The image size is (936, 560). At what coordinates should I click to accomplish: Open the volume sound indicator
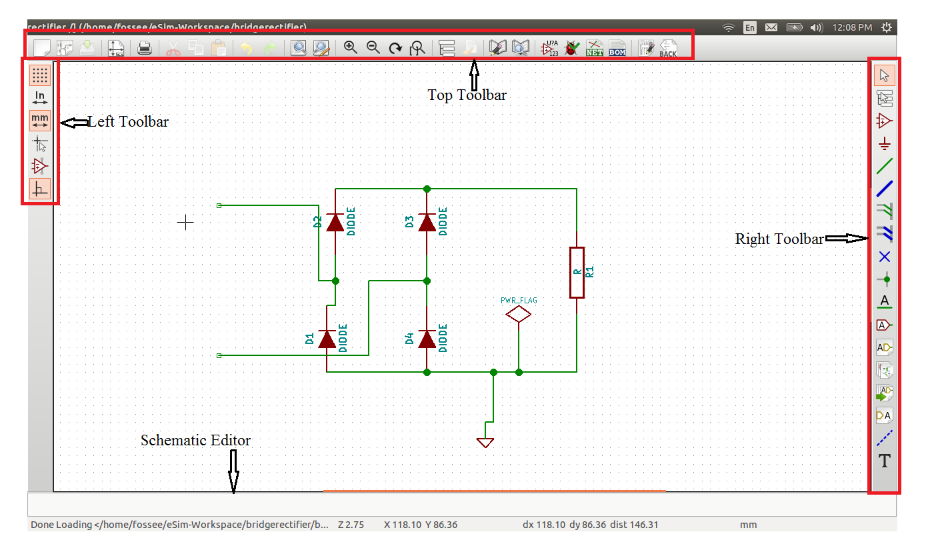tap(816, 27)
